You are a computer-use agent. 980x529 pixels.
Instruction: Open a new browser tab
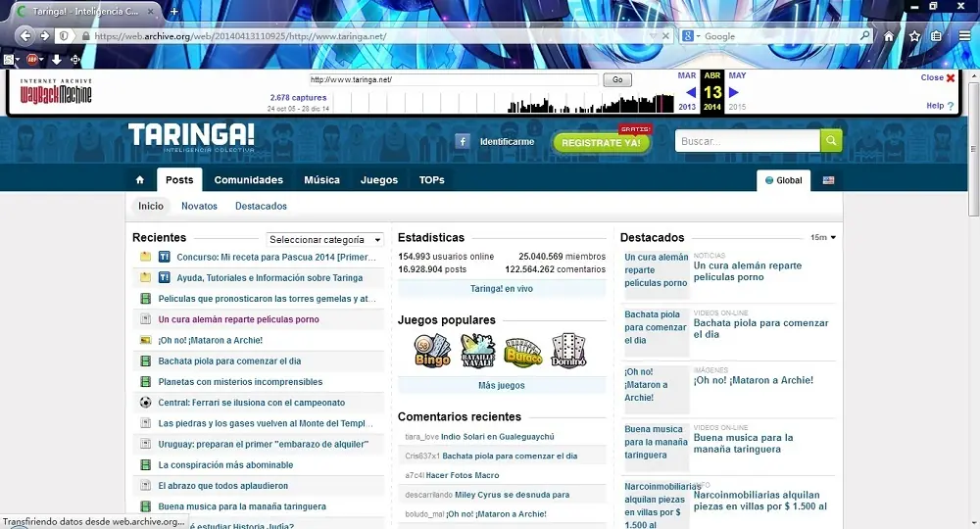pos(173,11)
